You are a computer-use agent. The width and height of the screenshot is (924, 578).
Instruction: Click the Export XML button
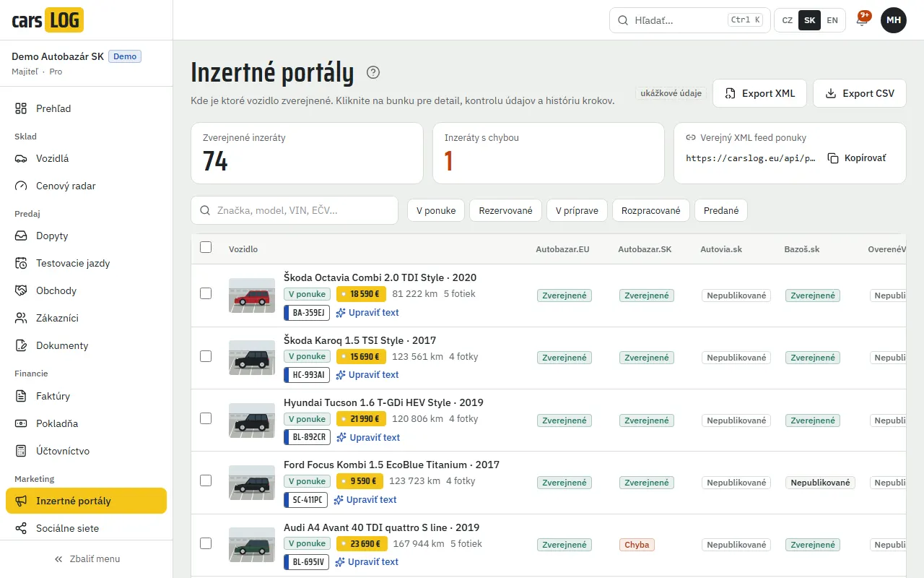[x=759, y=93]
